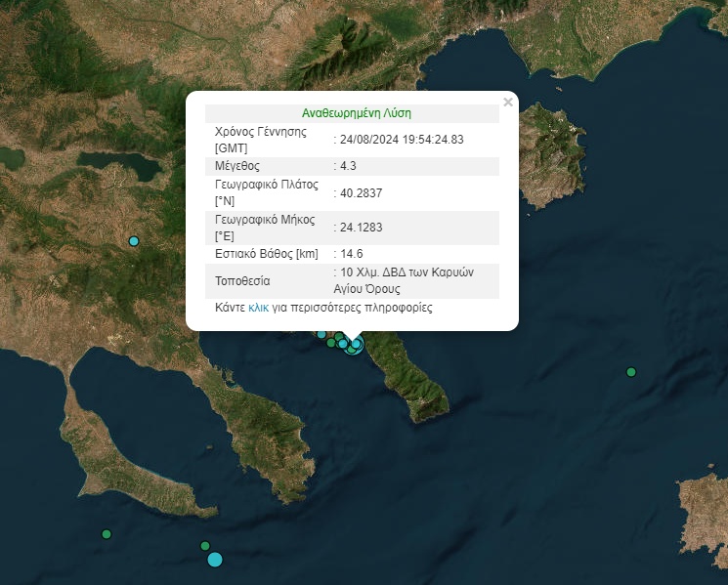Click the green marker at the bottom-left sea
Viewport: 728px width, 585px height.
pos(107,533)
